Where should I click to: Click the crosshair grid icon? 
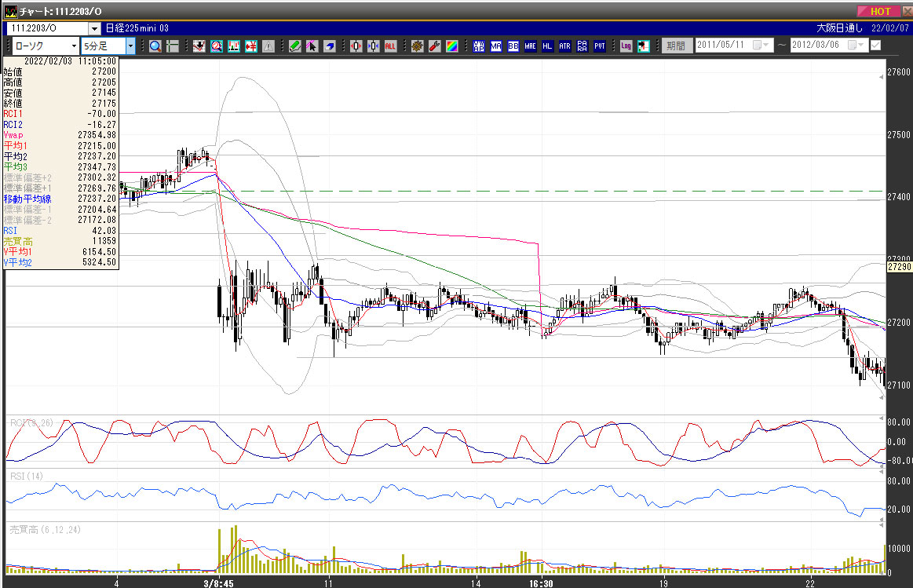pyautogui.click(x=173, y=46)
